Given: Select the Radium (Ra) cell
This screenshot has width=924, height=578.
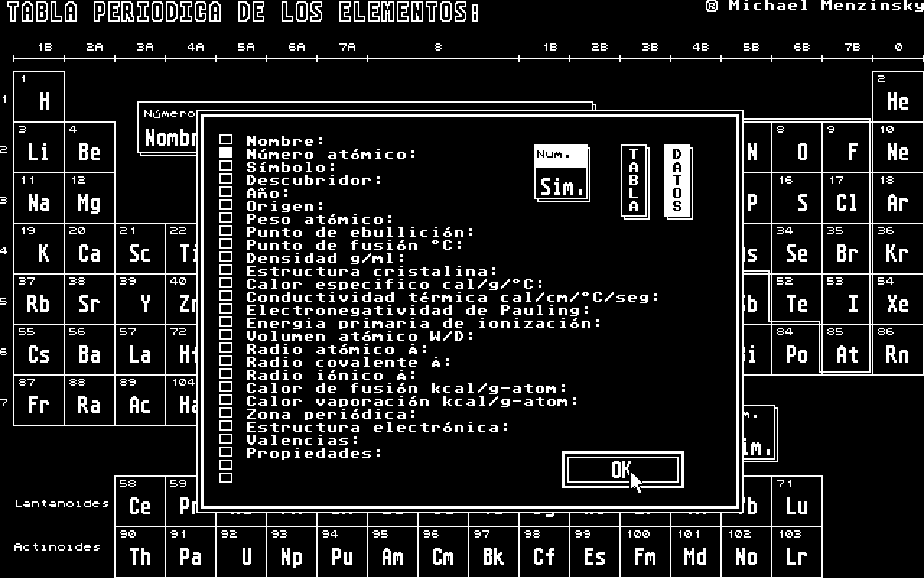Looking at the screenshot, I should coord(90,400).
